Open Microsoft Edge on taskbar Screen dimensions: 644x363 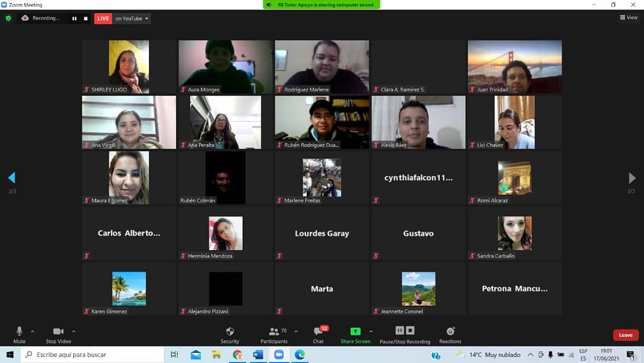(x=300, y=355)
